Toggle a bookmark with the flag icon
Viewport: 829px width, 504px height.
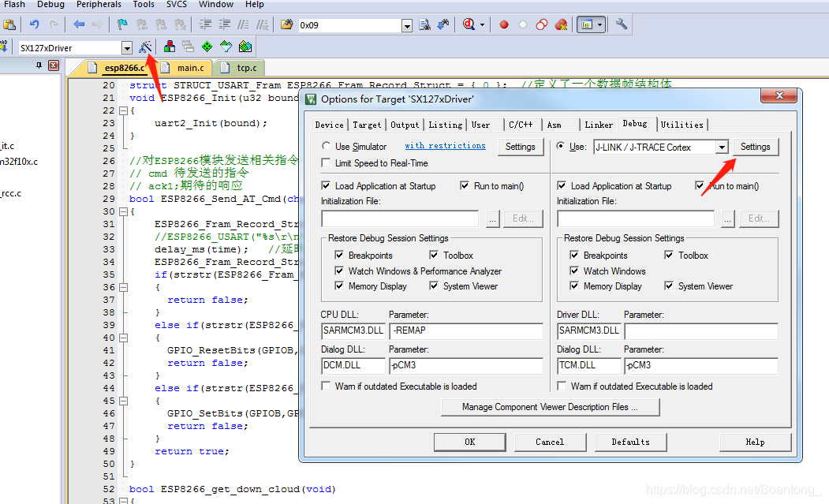(122, 24)
